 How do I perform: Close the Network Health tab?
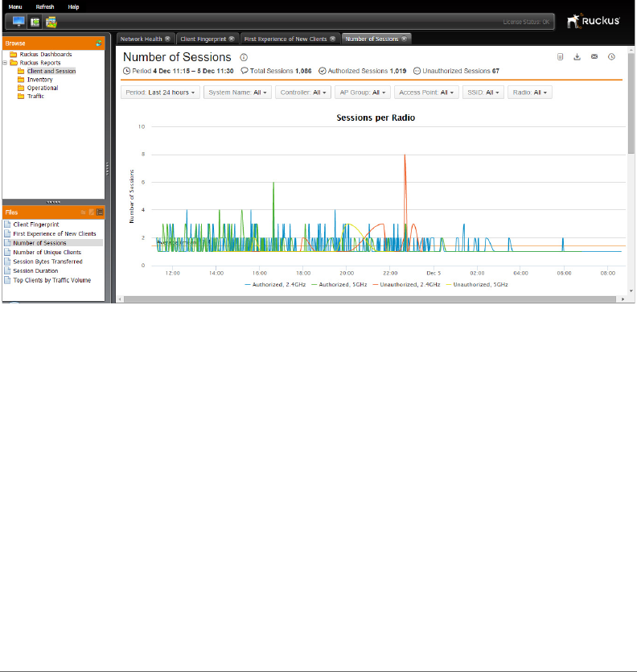click(167, 39)
